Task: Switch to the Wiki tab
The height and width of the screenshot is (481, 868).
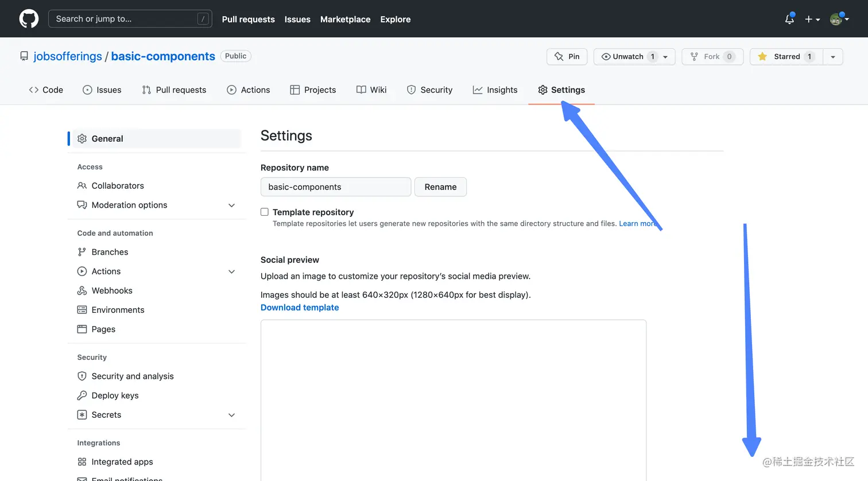Action: 371,90
